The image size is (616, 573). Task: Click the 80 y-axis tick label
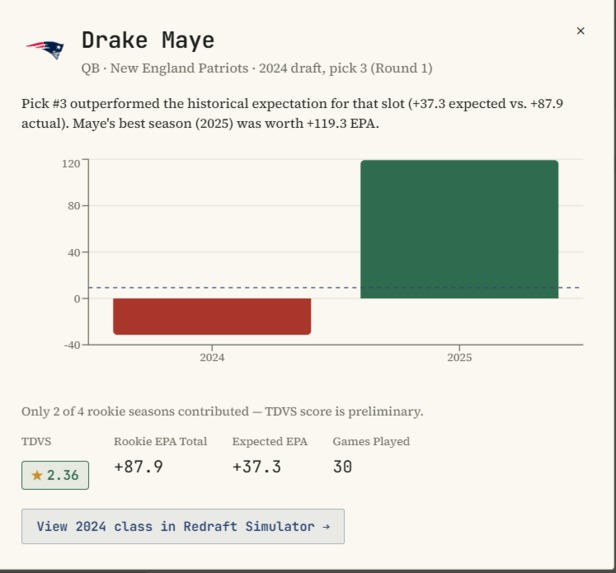(74, 206)
